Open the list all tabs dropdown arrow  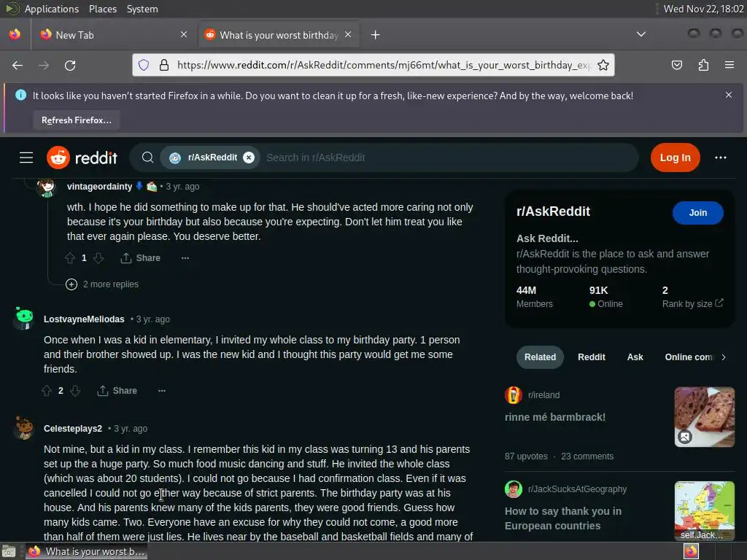pyautogui.click(x=641, y=34)
